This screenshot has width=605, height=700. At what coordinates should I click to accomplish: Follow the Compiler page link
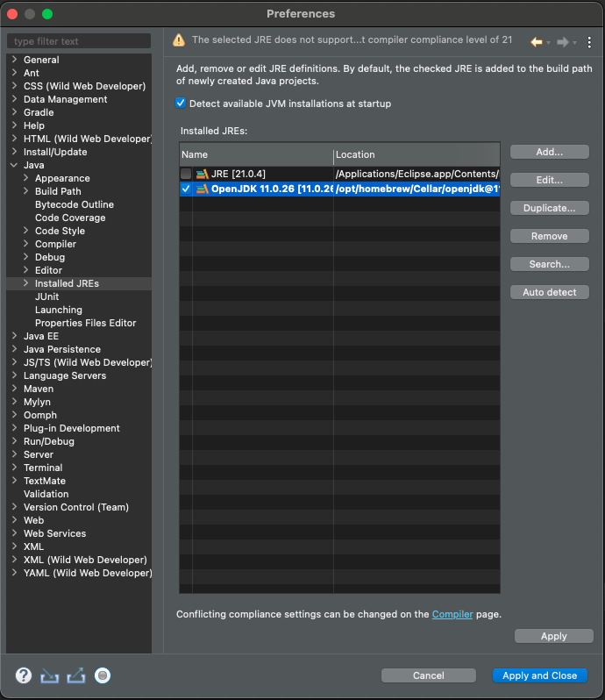[x=452, y=614]
